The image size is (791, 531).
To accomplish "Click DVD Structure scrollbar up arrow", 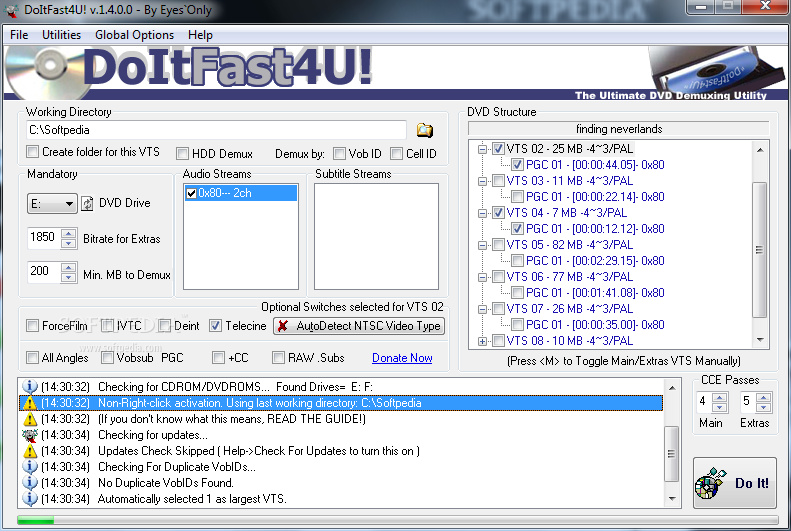I will [x=760, y=149].
